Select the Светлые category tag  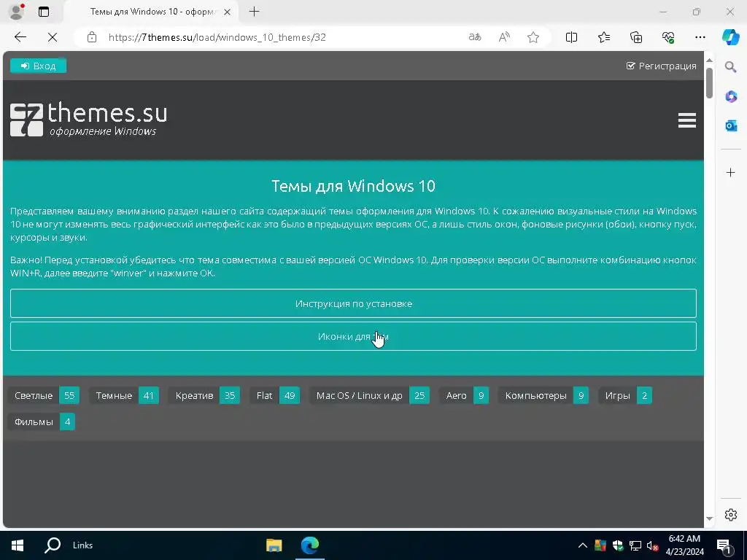tap(43, 395)
